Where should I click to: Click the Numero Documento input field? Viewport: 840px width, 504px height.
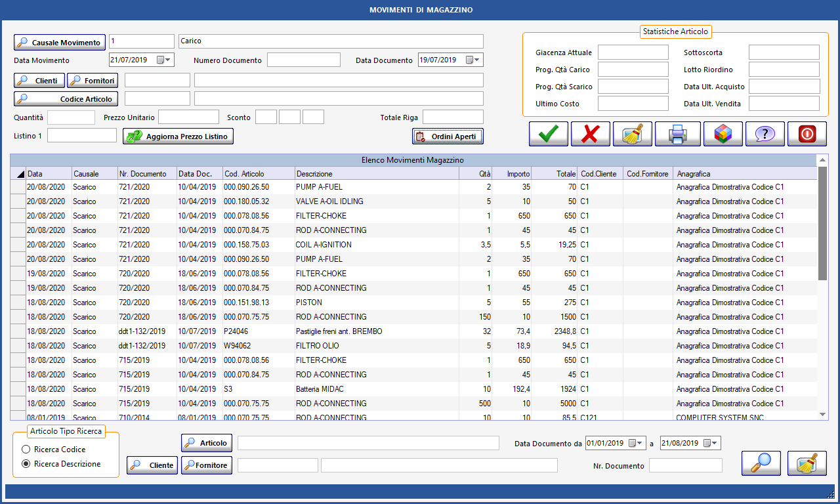point(303,60)
